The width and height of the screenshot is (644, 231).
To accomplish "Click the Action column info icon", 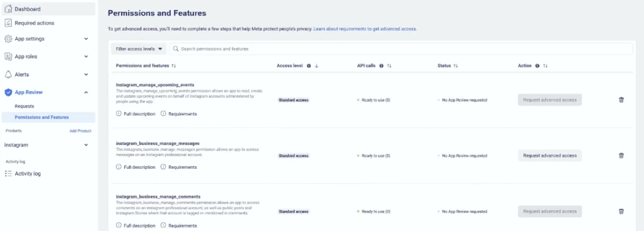I will click(537, 66).
